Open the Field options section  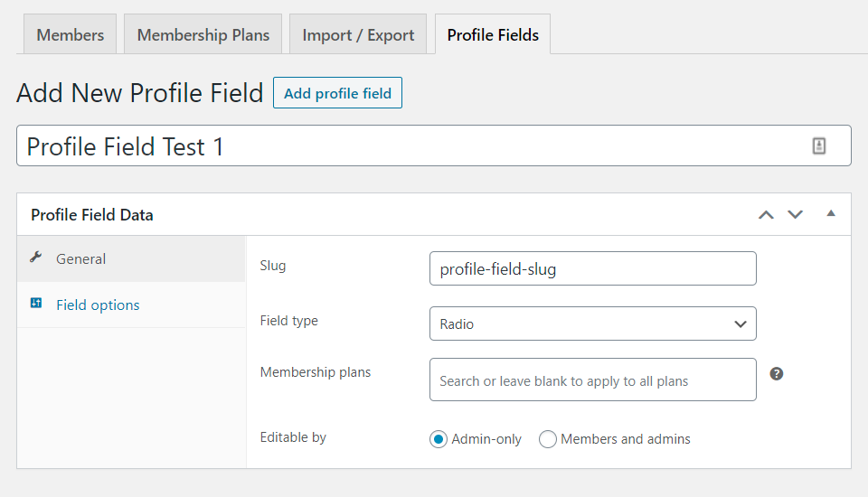[98, 305]
